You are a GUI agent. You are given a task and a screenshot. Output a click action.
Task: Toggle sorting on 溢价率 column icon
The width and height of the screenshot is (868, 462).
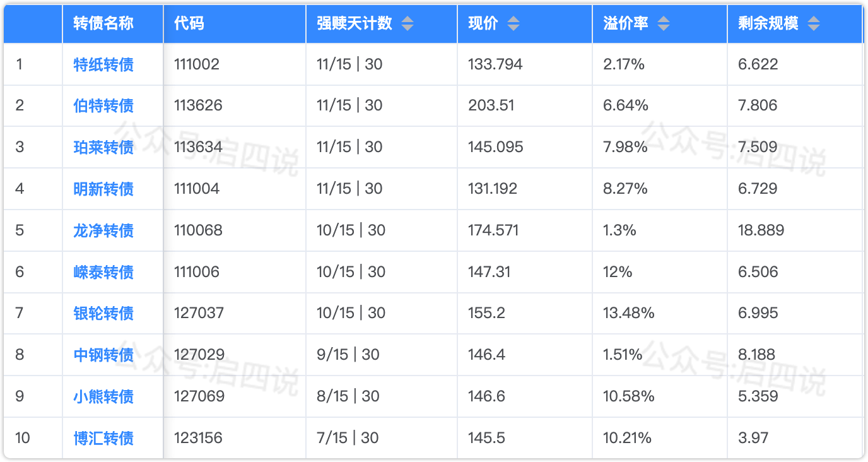(663, 24)
